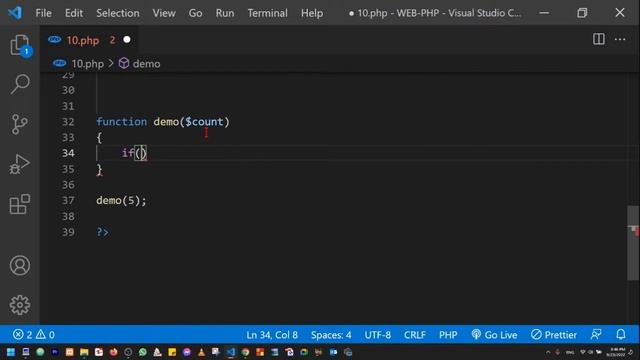Image resolution: width=640 pixels, height=360 pixels.
Task: Open the Explorer view in activity bar
Action: (20, 44)
